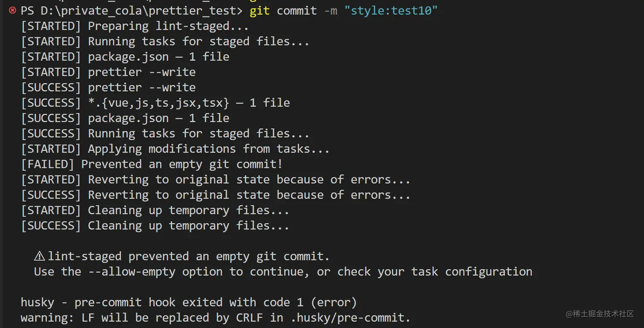This screenshot has width=644, height=328.
Task: Click the PS D:\private_cola\prettier_test prompt path
Action: click(x=132, y=11)
